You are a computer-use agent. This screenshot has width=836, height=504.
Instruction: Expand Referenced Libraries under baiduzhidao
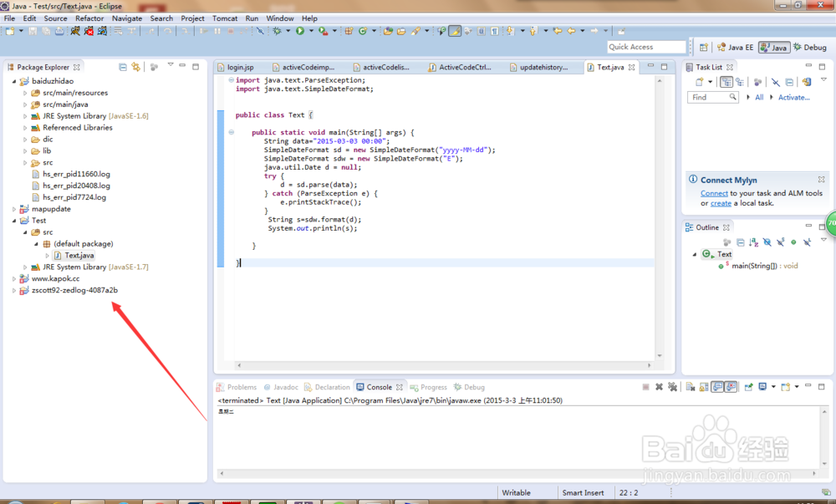tap(25, 128)
